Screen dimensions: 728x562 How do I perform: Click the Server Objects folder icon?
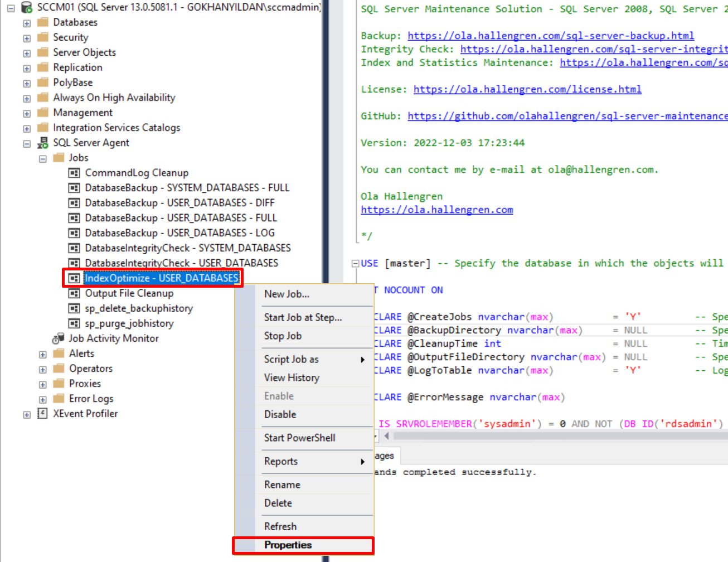pyautogui.click(x=42, y=52)
